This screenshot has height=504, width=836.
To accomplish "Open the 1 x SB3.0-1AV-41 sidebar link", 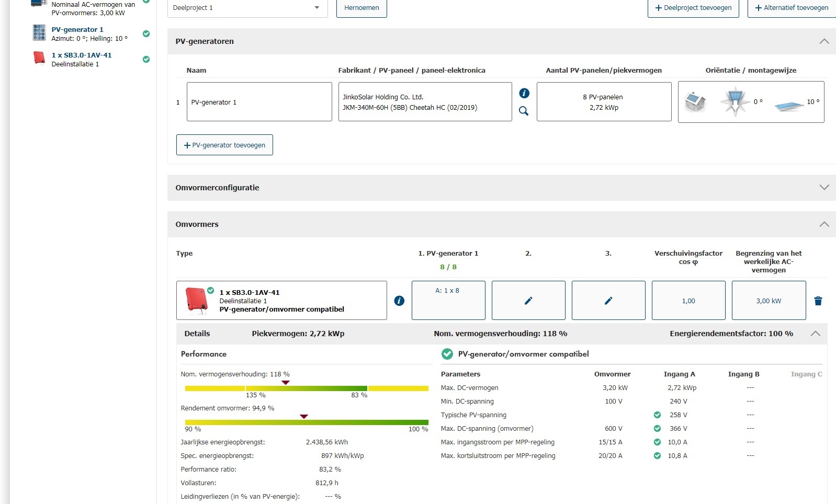I will click(82, 55).
